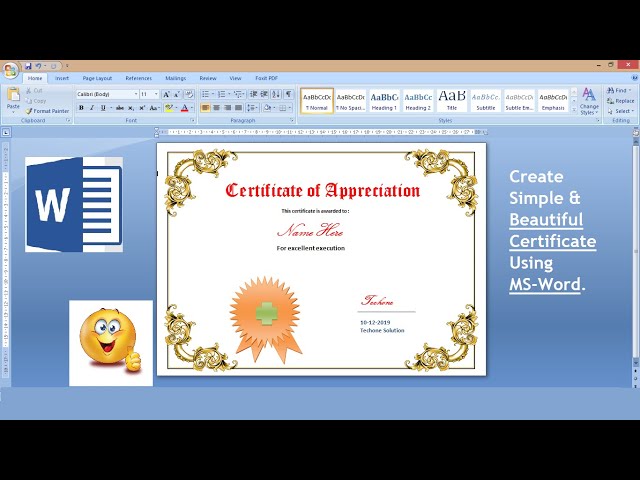Pick font color red A
This screenshot has width=640, height=480.
[184, 108]
